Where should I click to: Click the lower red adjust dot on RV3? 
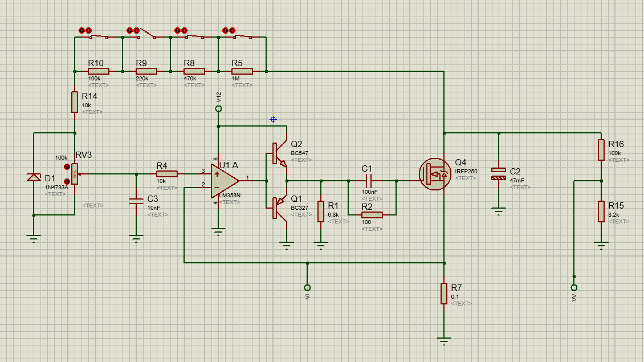pyautogui.click(x=67, y=182)
